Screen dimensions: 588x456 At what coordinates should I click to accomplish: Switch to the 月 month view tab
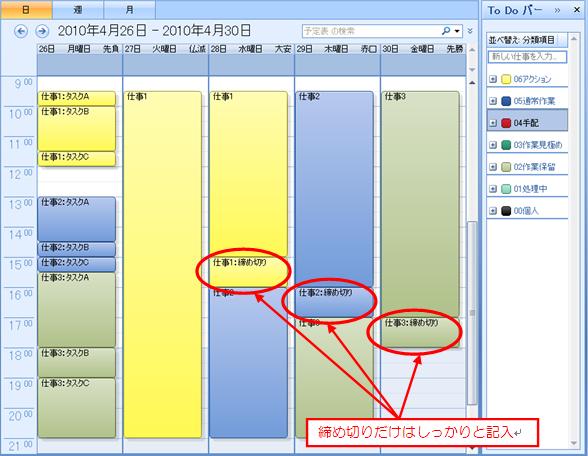(x=129, y=10)
